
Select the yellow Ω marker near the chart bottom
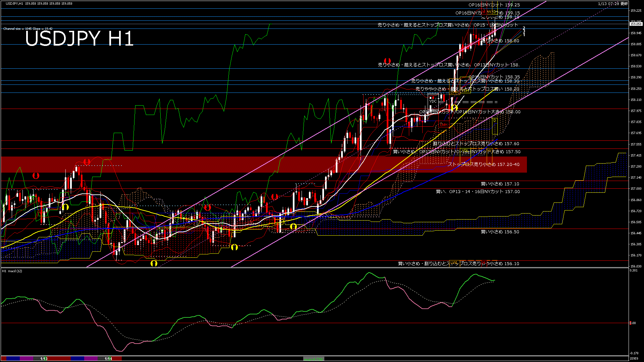[154, 263]
